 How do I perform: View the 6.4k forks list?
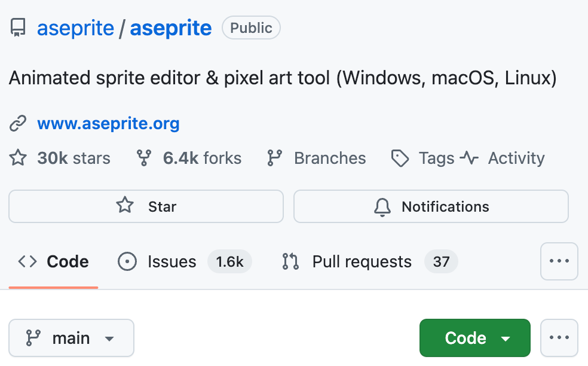(201, 158)
